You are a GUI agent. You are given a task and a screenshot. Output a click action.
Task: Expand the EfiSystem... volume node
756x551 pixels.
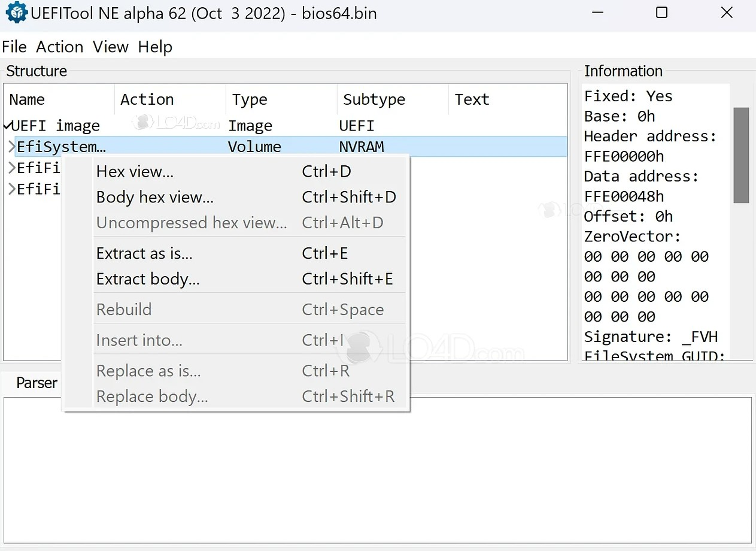[x=11, y=147]
